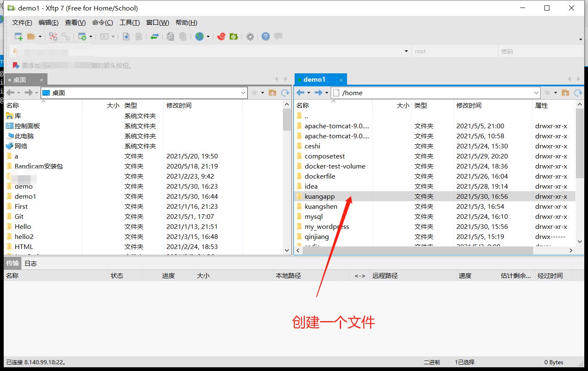
Task: Refresh the remote pane listing
Action: tap(578, 93)
